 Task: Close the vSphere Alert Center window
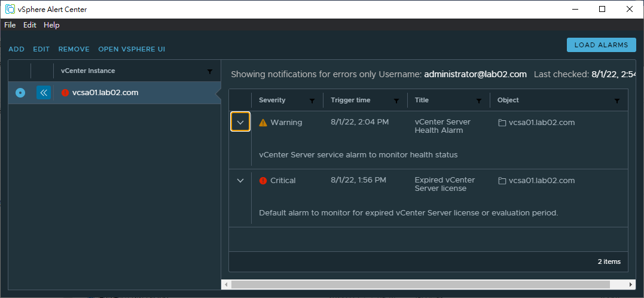630,9
